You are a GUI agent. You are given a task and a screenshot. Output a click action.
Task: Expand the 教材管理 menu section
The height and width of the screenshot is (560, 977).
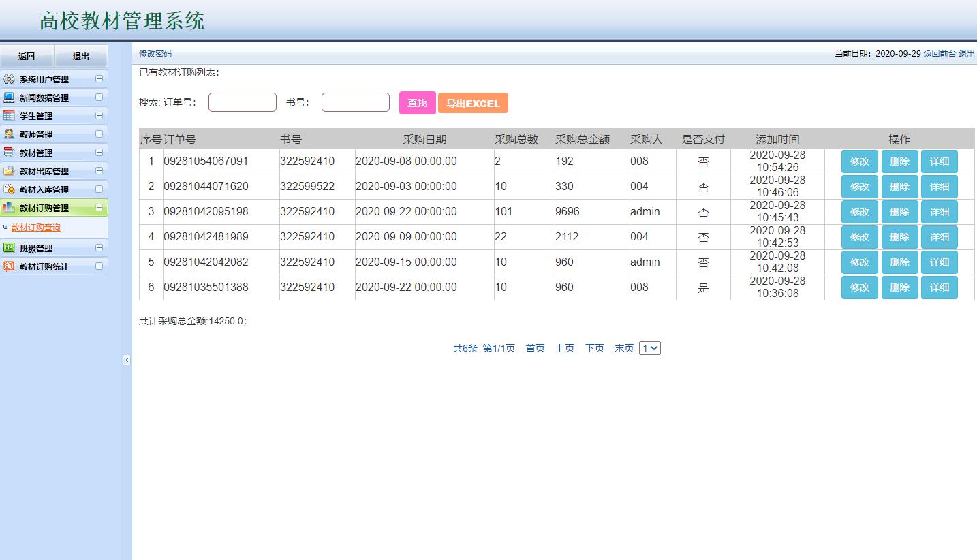[99, 153]
